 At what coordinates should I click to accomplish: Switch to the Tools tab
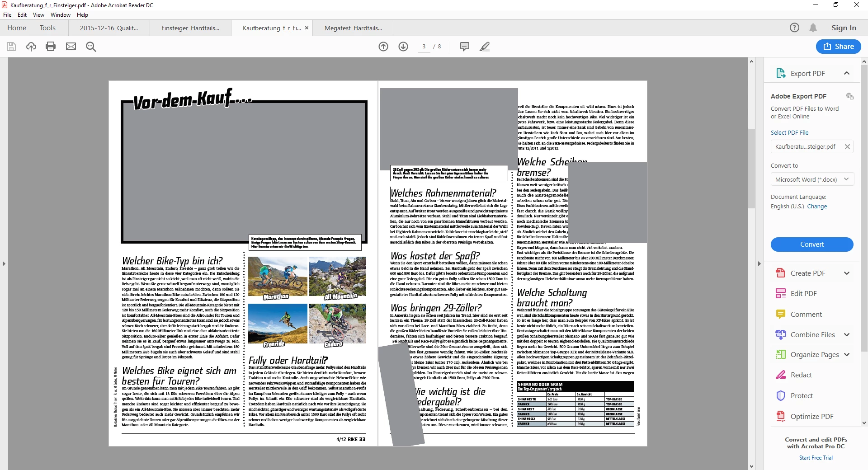click(47, 28)
